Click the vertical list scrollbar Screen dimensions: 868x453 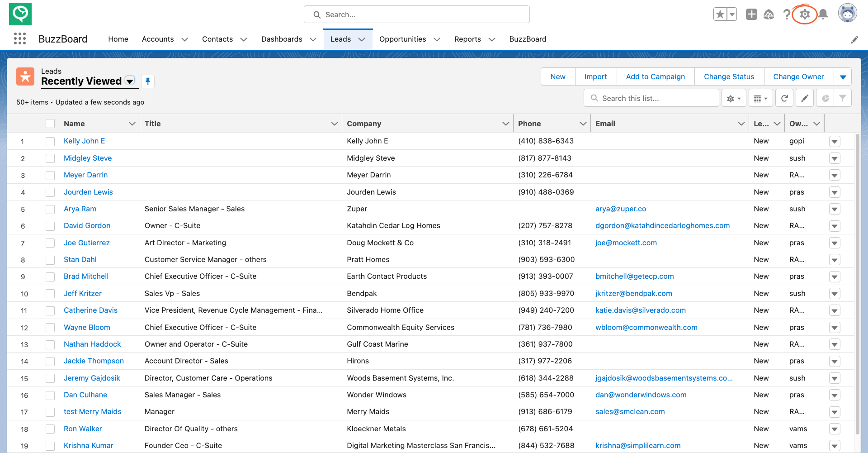[857, 285]
